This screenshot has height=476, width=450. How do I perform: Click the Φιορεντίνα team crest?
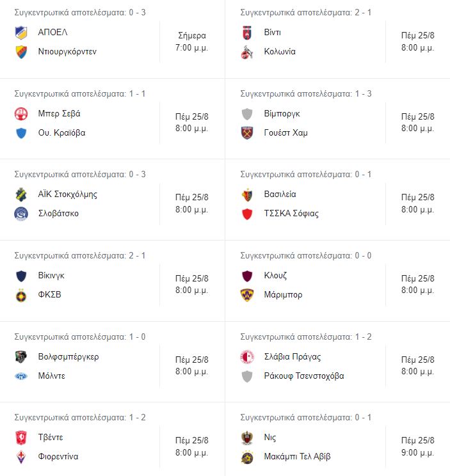tap(21, 457)
